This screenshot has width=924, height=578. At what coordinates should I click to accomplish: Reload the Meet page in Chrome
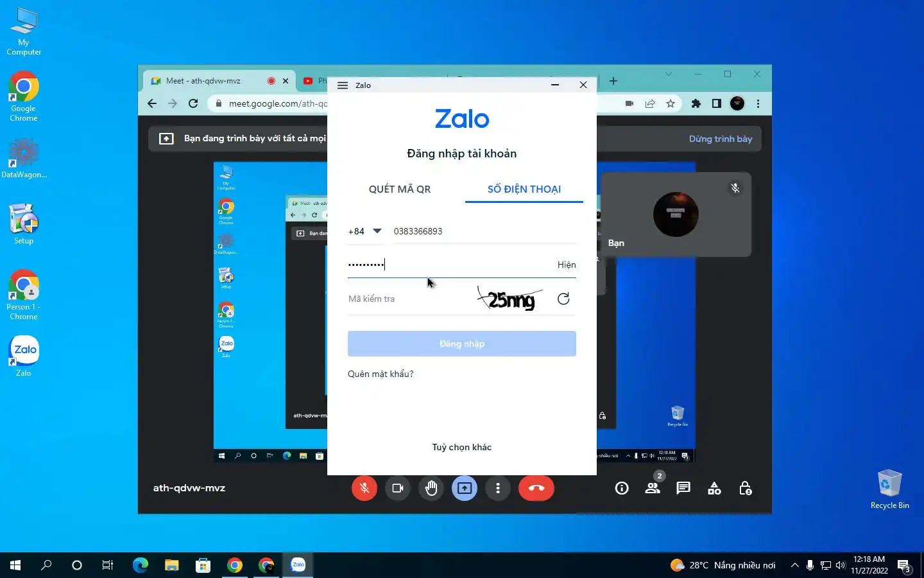193,103
